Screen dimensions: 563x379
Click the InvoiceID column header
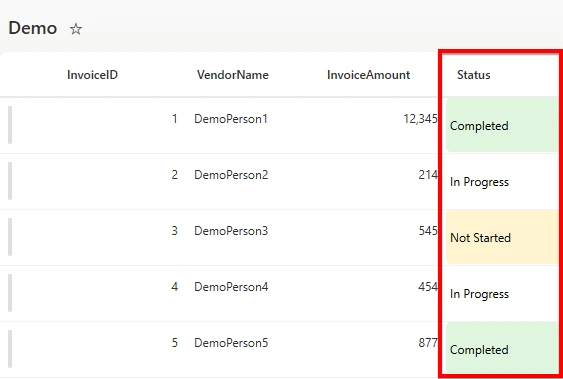click(92, 75)
